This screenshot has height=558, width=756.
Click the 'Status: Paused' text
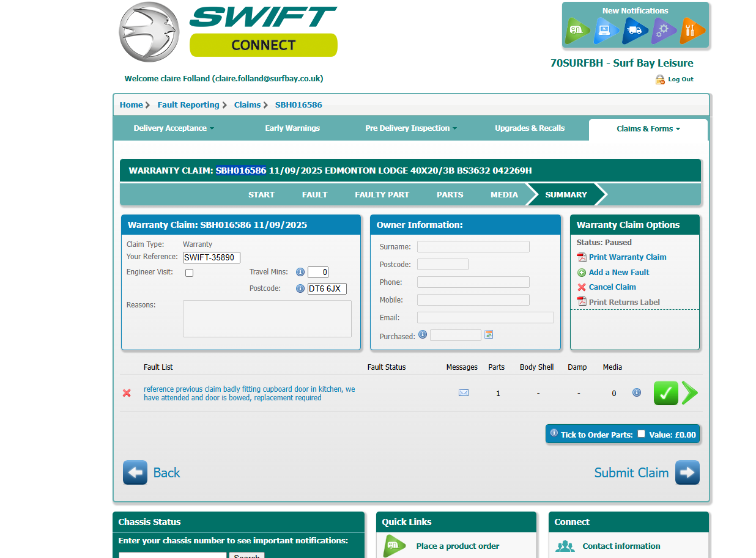(x=604, y=242)
